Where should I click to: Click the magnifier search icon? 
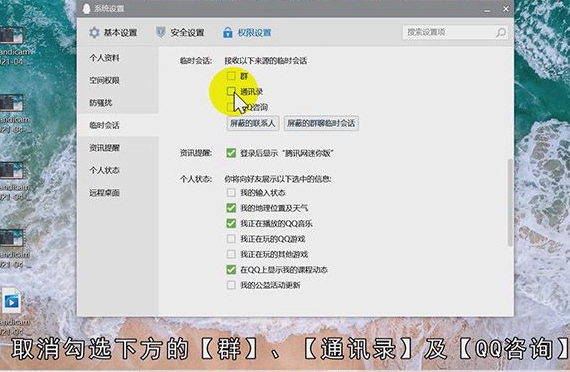pyautogui.click(x=501, y=32)
